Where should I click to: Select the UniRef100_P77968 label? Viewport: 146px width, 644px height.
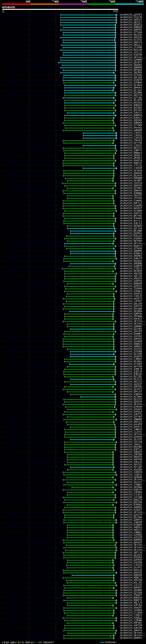131,125
